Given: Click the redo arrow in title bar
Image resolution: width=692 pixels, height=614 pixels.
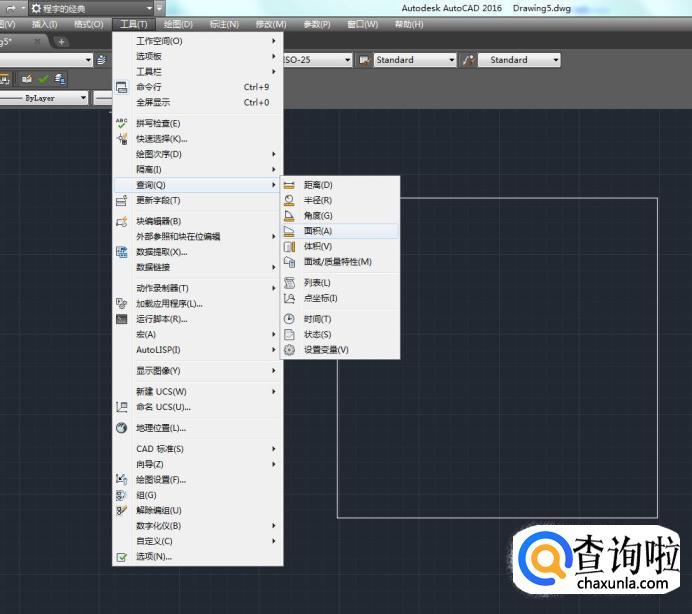Looking at the screenshot, I should 11,8.
